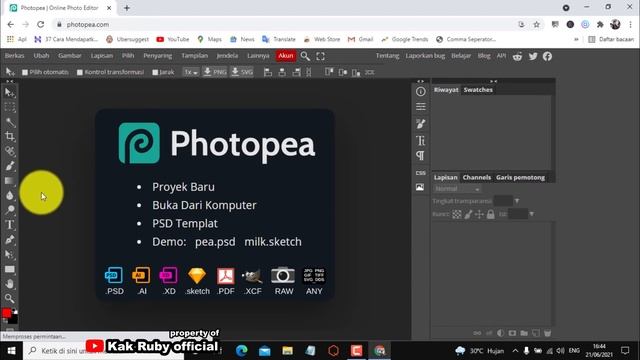Switch to the Channels tab
Image resolution: width=640 pixels, height=360 pixels.
(477, 178)
